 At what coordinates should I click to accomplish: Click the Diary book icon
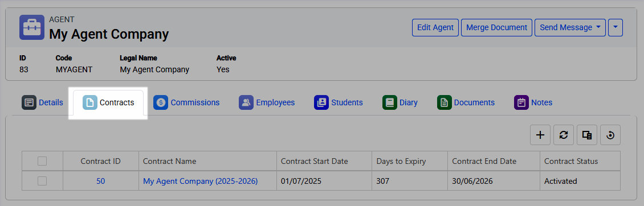coord(390,102)
